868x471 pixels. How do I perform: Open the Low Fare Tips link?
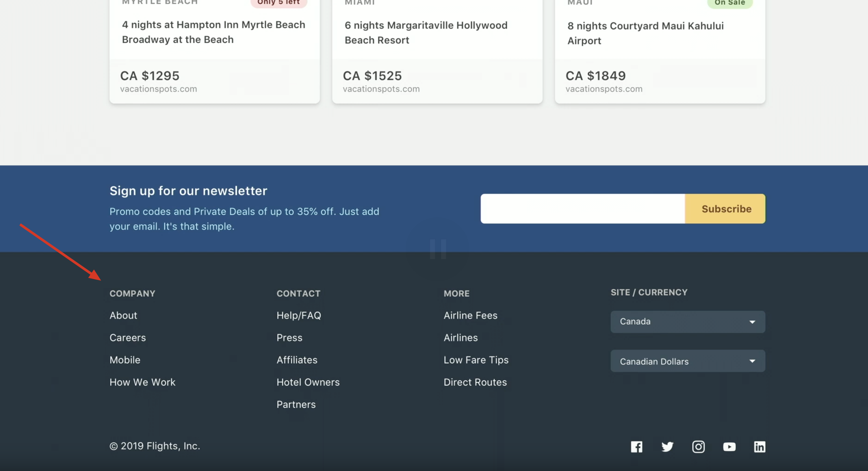[x=476, y=360]
